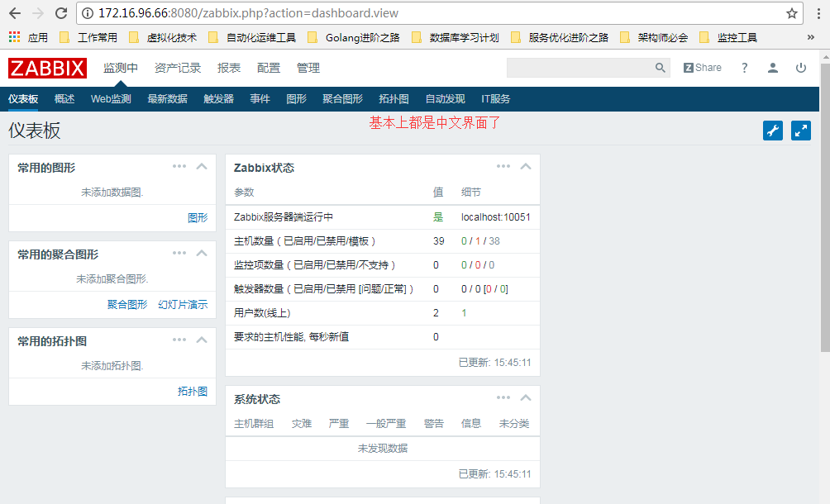Switch to the 图形 submenu tab

tap(297, 99)
